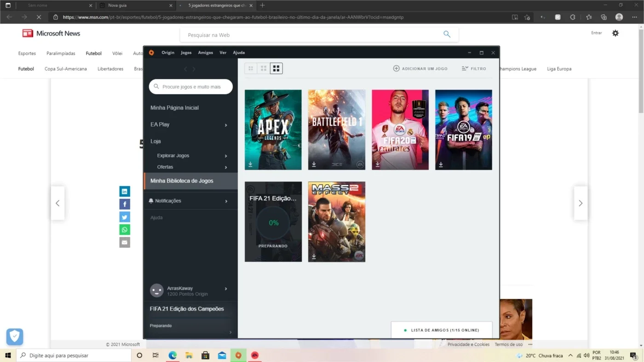Screen dimensions: 644x362
Task: Switch to small tile grid view
Action: (251, 68)
